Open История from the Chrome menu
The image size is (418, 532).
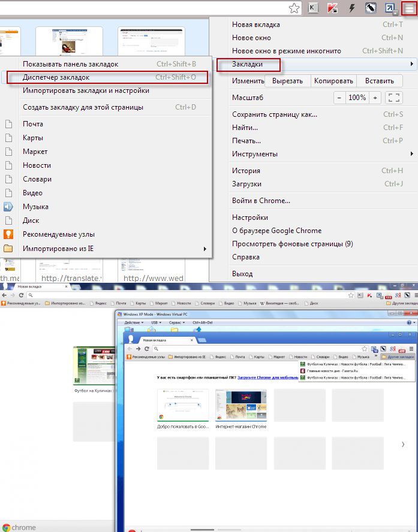323,171
